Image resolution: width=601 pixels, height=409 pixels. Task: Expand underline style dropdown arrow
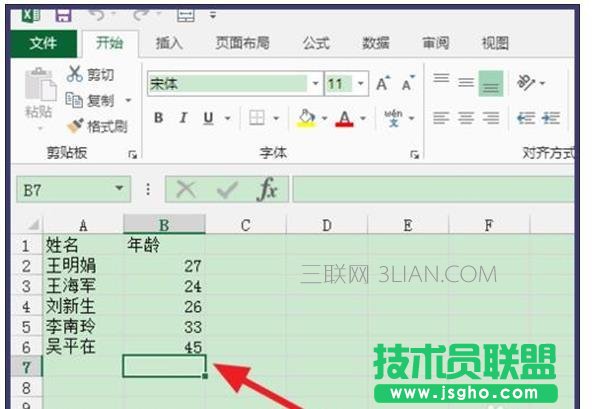click(x=227, y=118)
